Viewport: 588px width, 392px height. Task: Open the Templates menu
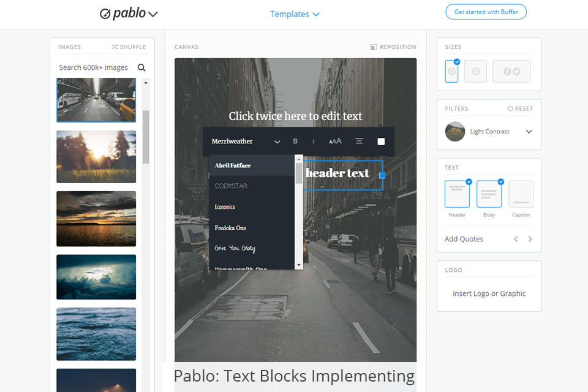[295, 14]
